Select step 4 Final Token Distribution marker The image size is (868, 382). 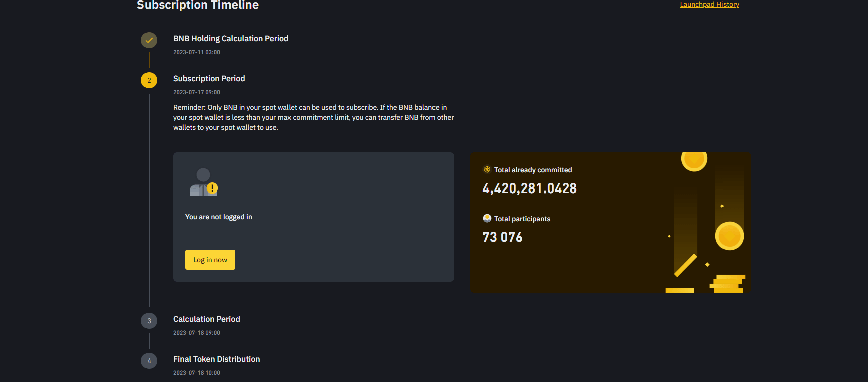pos(149,361)
